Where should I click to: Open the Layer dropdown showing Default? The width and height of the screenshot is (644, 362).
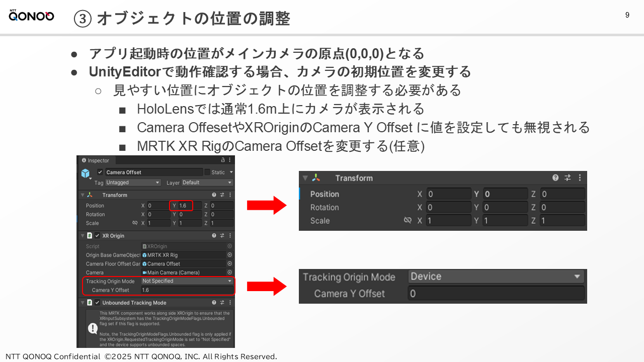tap(207, 183)
